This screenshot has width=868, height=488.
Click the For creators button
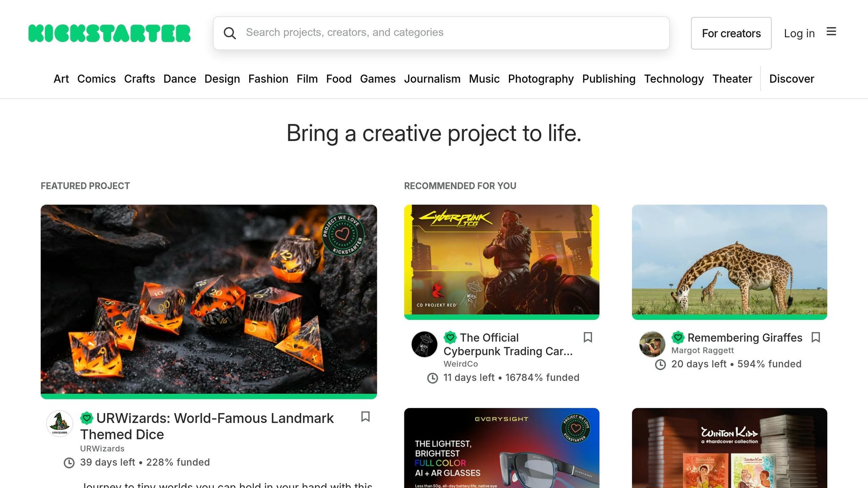coord(731,33)
